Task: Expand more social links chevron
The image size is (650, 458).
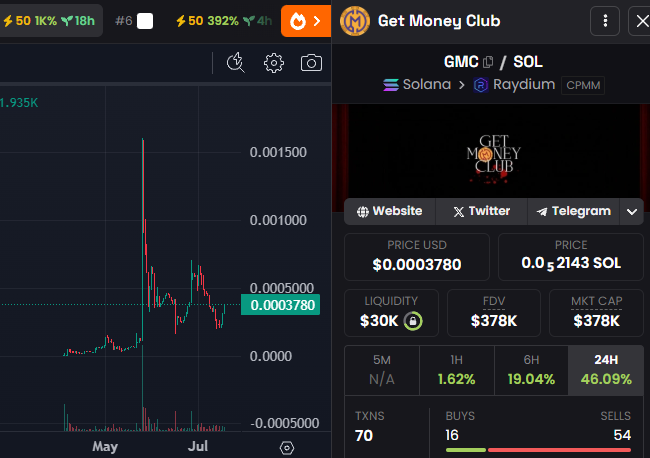Action: click(632, 212)
